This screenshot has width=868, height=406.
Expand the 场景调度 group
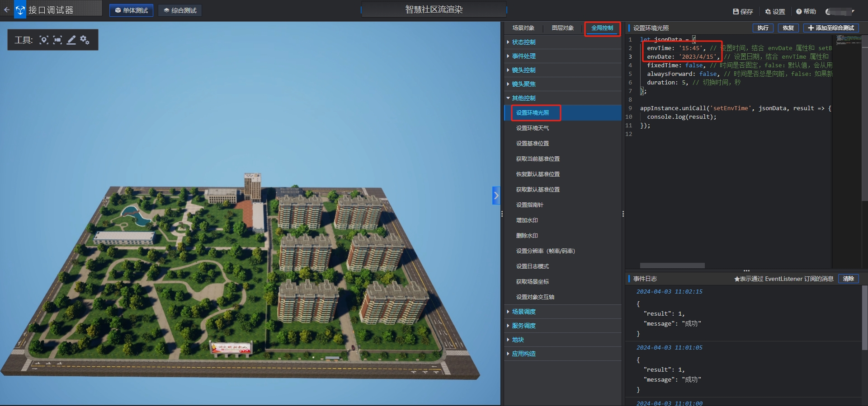coord(563,312)
